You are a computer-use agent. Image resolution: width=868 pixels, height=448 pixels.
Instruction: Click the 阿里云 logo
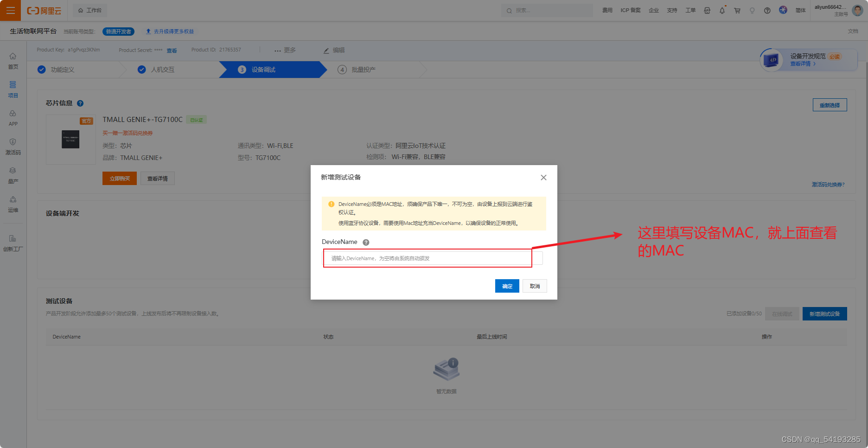tap(44, 11)
